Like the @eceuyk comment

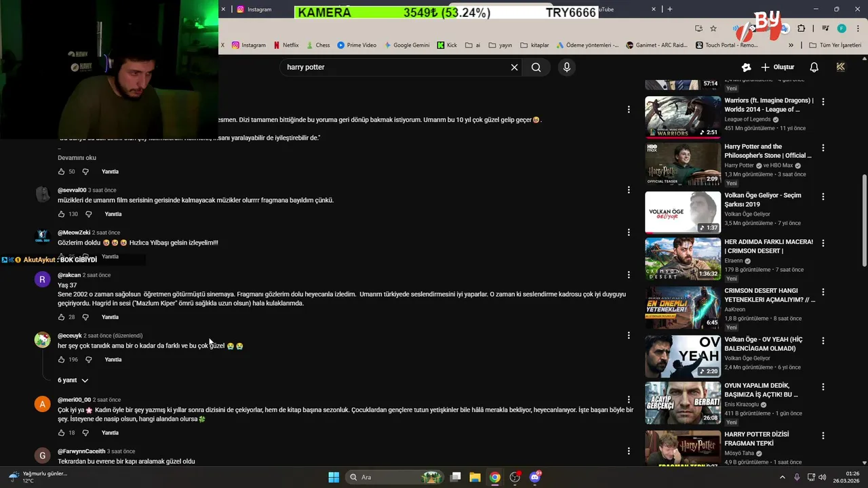coord(61,360)
